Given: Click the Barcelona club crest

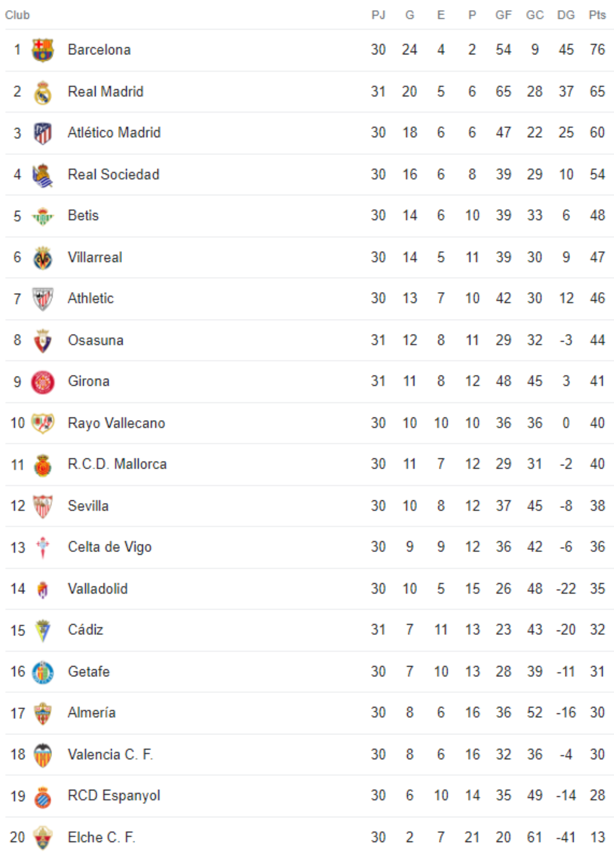Looking at the screenshot, I should [43, 50].
